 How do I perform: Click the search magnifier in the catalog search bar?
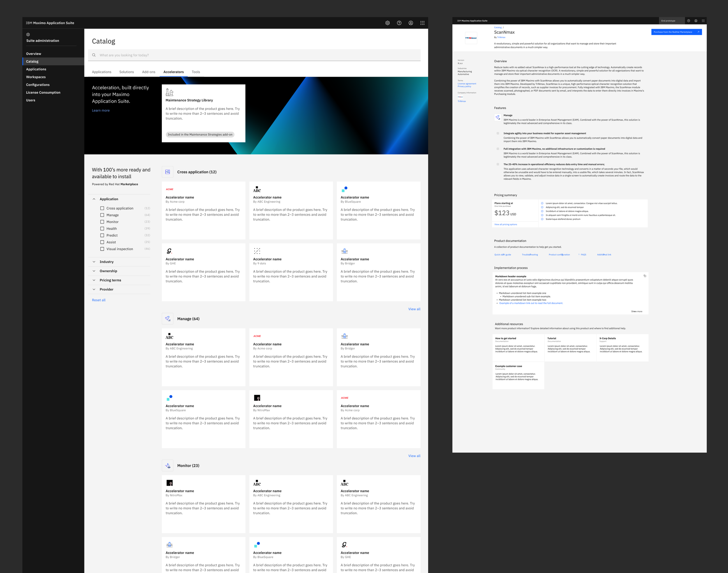[94, 55]
